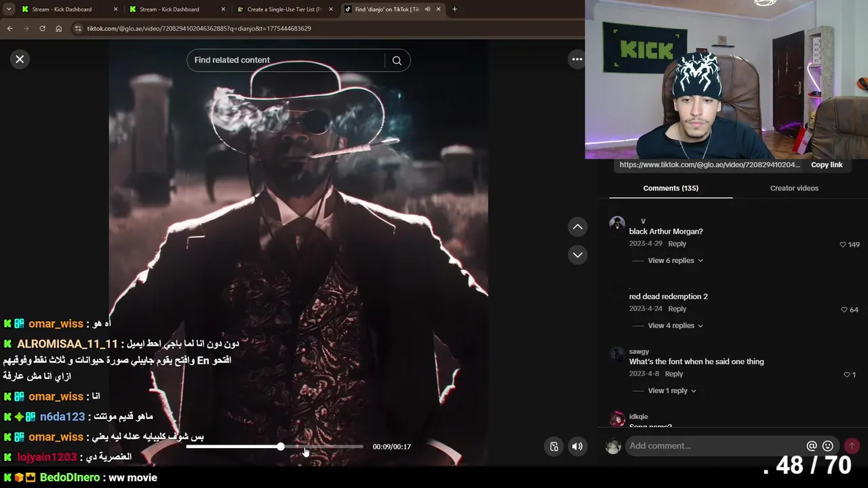Like the font question comment by sawgy
Screen dimensions: 868x488
[846, 374]
